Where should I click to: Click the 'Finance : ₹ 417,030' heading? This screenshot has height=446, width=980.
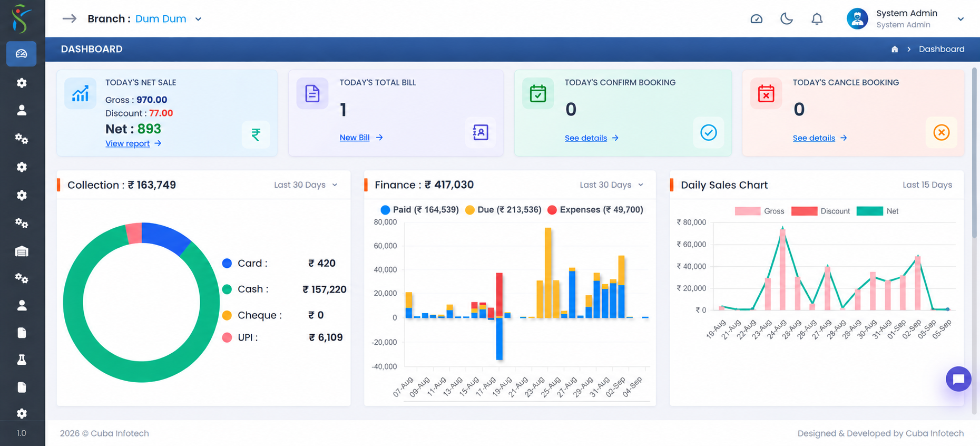[x=424, y=185]
